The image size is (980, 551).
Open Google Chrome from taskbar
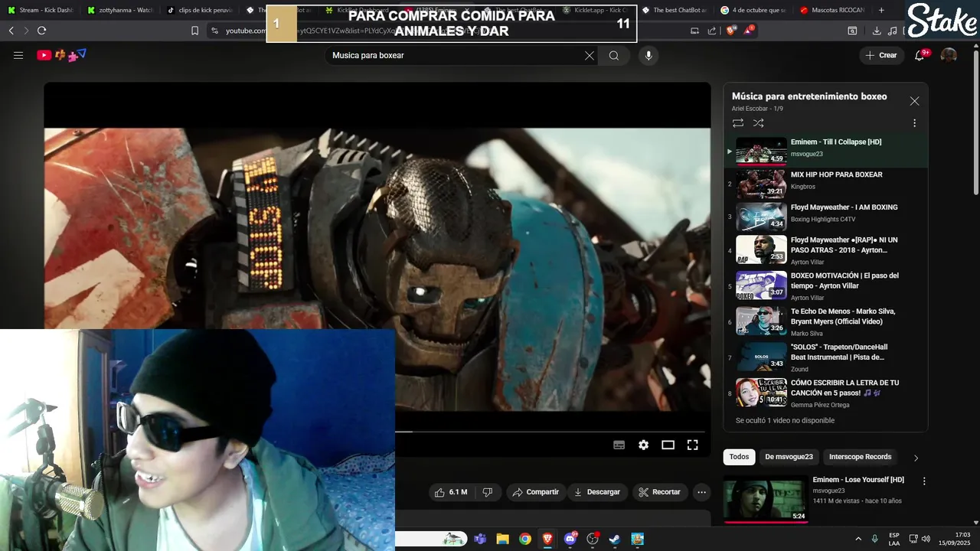coord(525,539)
